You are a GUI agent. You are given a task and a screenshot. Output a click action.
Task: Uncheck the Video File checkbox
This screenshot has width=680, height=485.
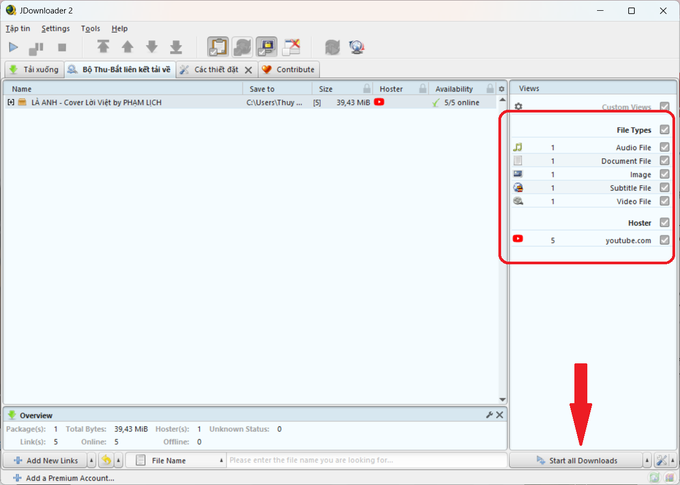tap(664, 201)
